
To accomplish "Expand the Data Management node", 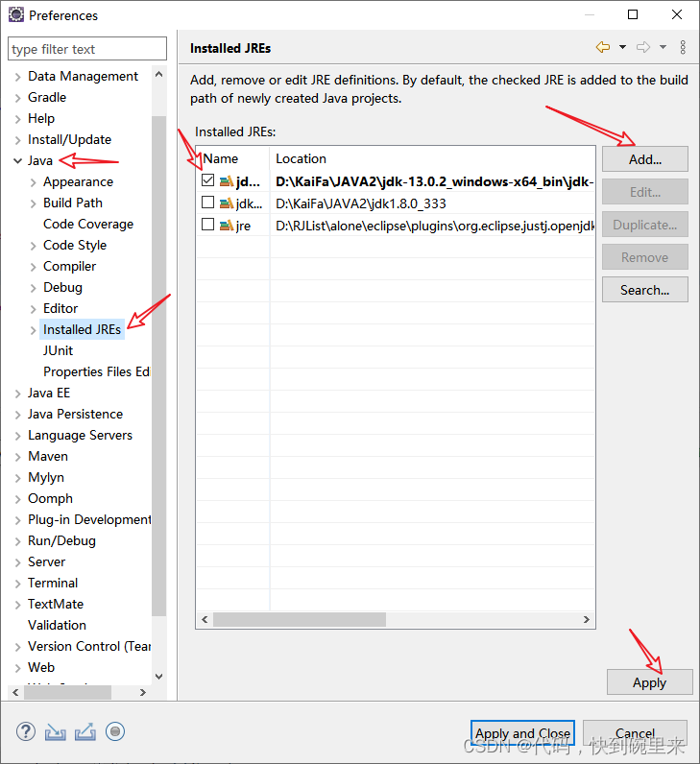I will (x=17, y=77).
